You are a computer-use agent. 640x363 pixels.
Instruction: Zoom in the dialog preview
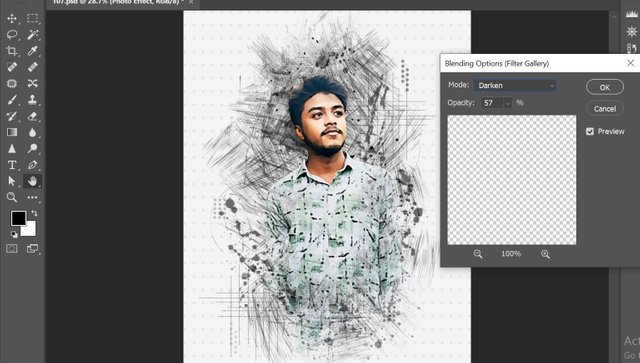545,254
